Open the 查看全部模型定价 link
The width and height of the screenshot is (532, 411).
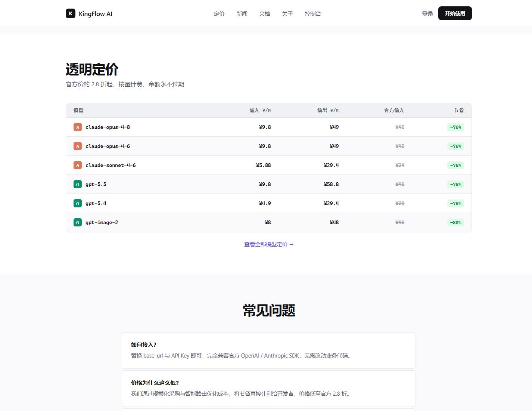coord(269,244)
